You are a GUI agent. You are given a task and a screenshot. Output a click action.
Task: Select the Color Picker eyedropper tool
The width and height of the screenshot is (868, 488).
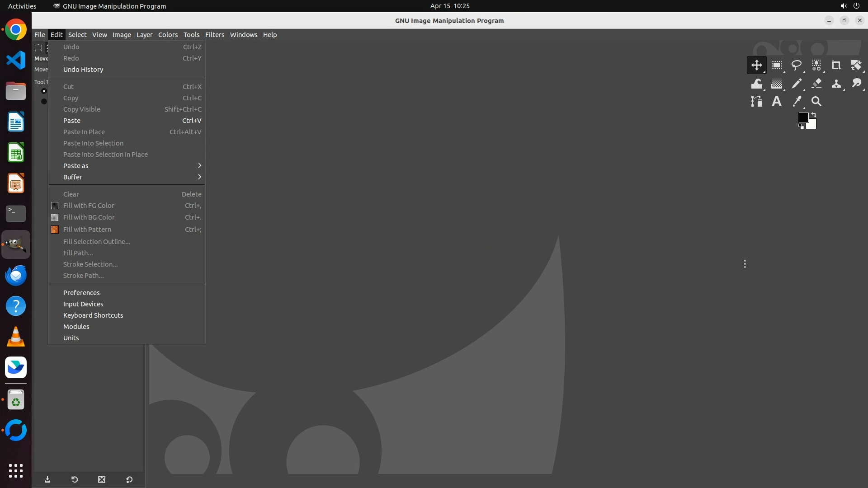click(x=797, y=102)
